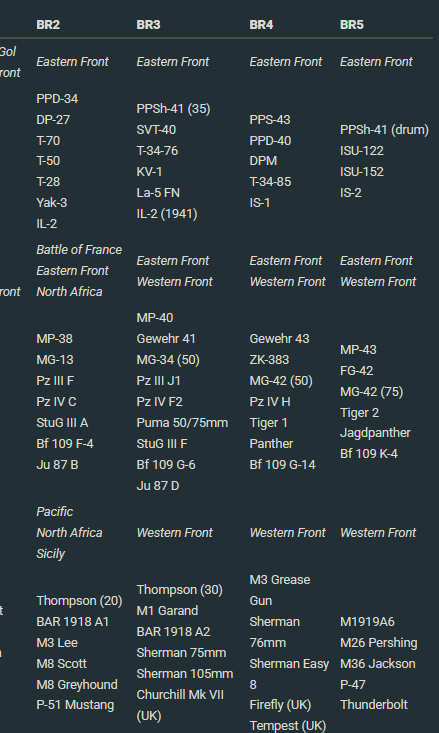Click the Battle of France label
The image size is (439, 733).
click(x=79, y=250)
